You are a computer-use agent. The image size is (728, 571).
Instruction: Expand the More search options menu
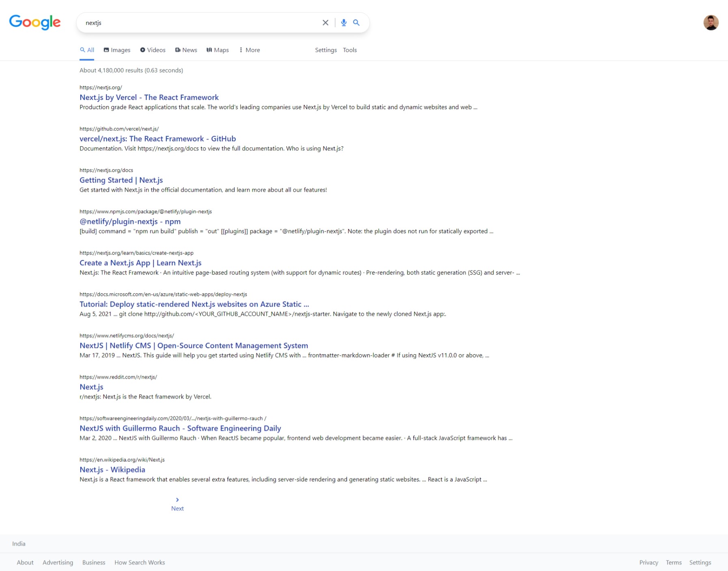250,50
